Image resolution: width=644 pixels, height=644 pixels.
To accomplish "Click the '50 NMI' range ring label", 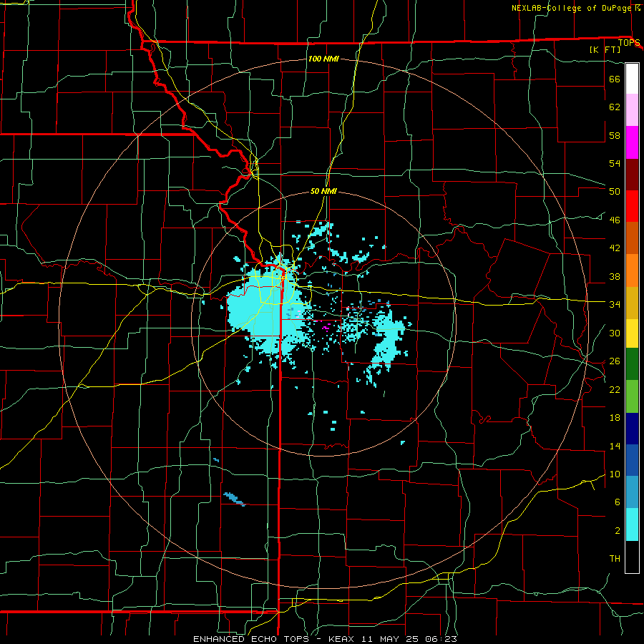I will pos(323,191).
